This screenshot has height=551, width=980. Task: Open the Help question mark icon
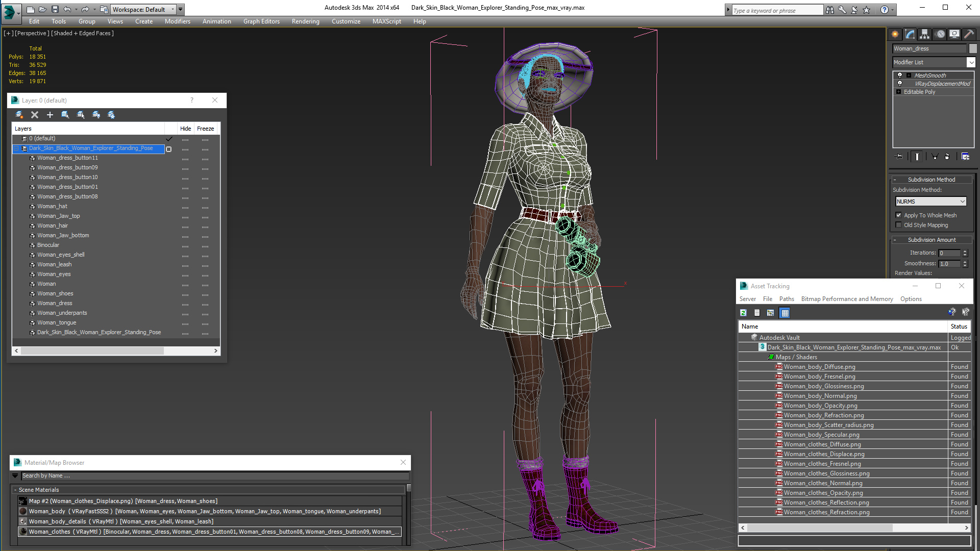(x=885, y=10)
